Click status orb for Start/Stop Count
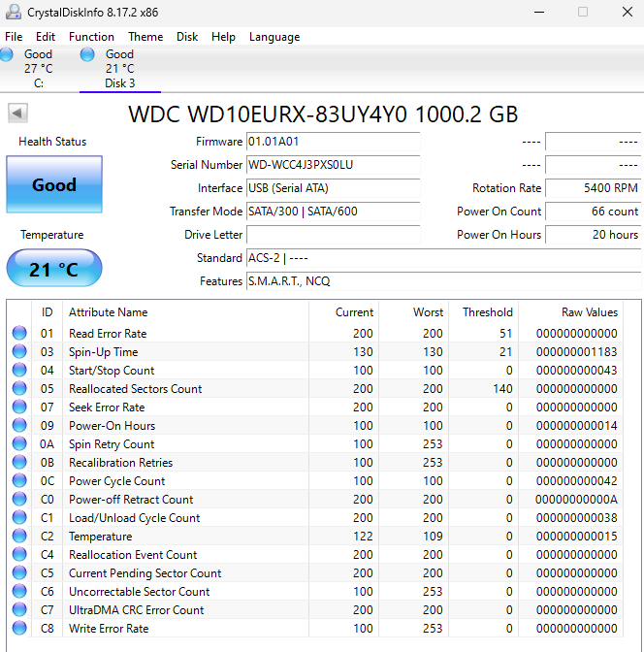This screenshot has width=644, height=652. (x=19, y=370)
